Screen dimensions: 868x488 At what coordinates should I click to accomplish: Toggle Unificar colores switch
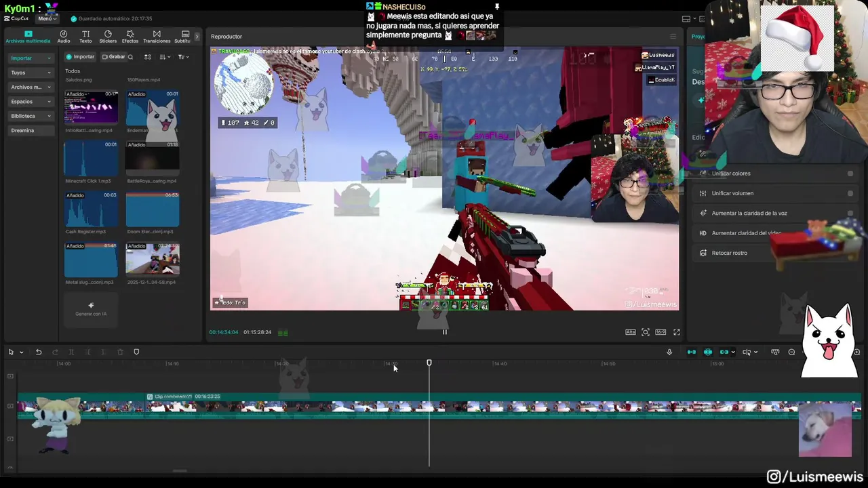[x=850, y=174]
